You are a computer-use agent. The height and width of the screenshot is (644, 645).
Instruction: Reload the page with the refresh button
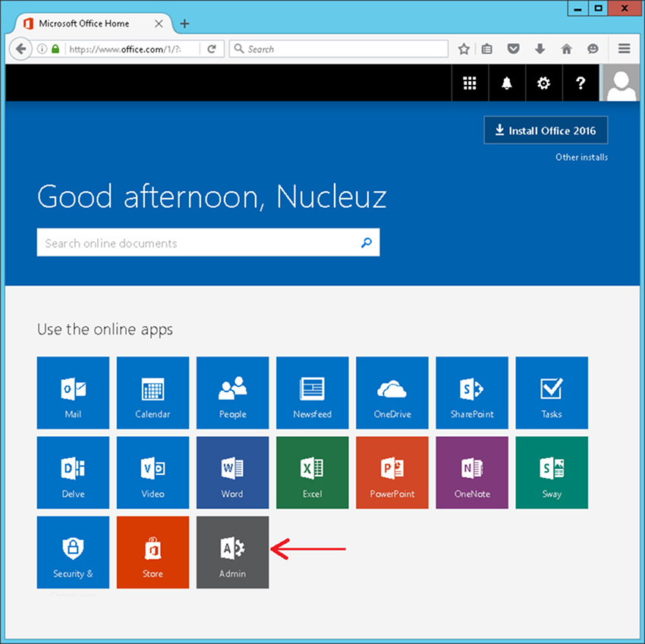click(212, 49)
